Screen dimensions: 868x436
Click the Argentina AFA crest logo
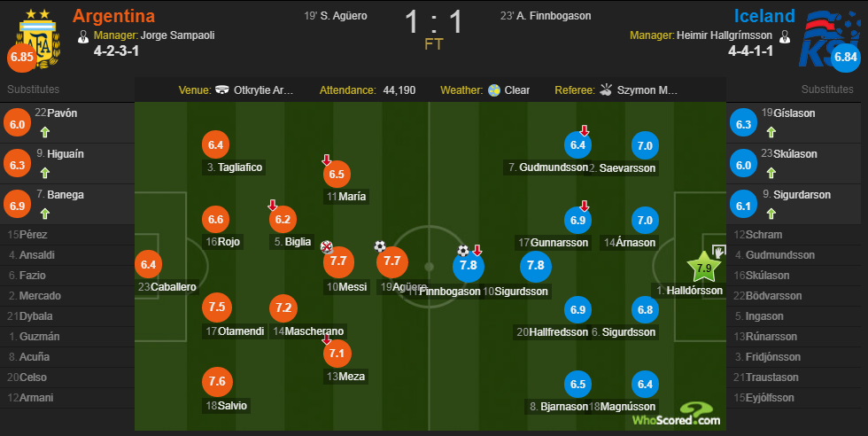pos(39,39)
